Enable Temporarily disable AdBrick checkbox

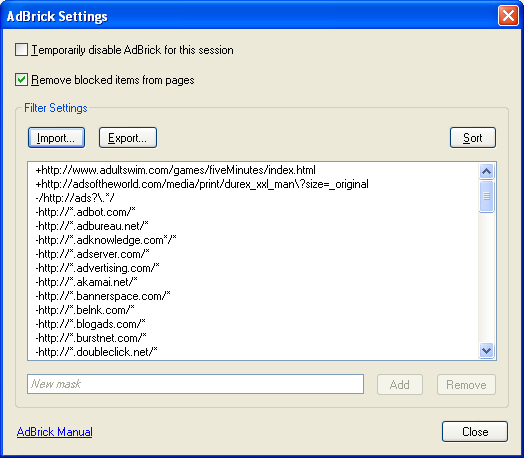[21, 50]
